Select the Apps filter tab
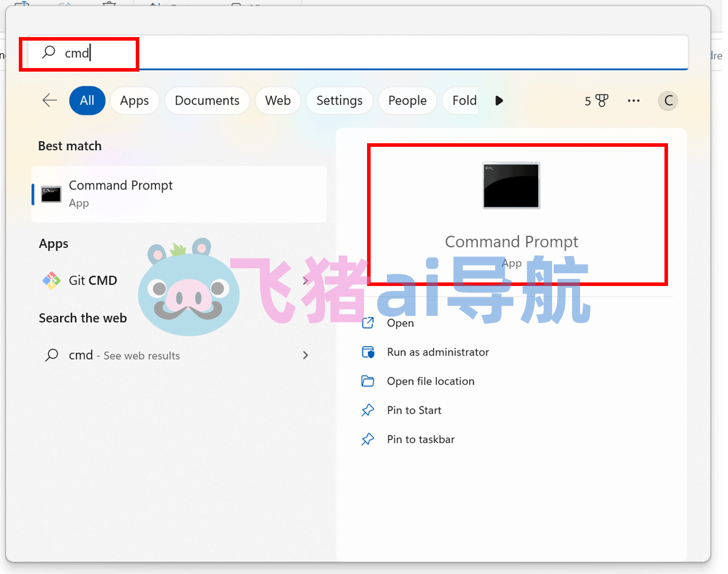Screen dimensions: 728x574 [x=134, y=101]
